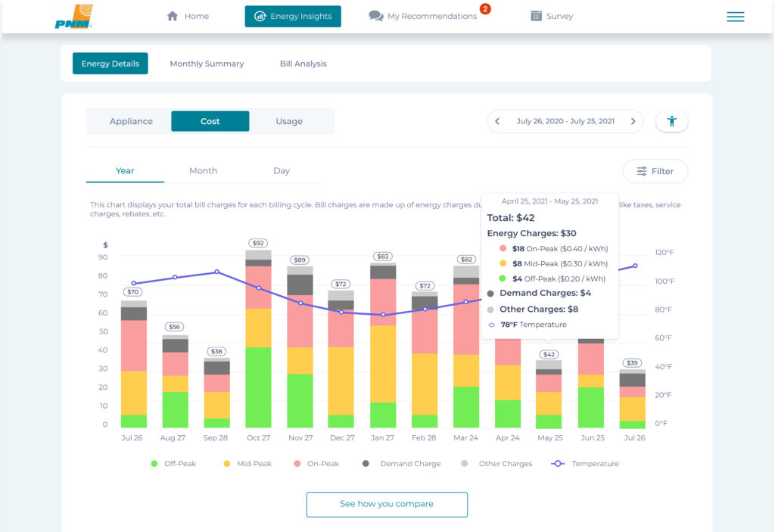The width and height of the screenshot is (775, 532).
Task: Open the Survey page
Action: tap(552, 16)
